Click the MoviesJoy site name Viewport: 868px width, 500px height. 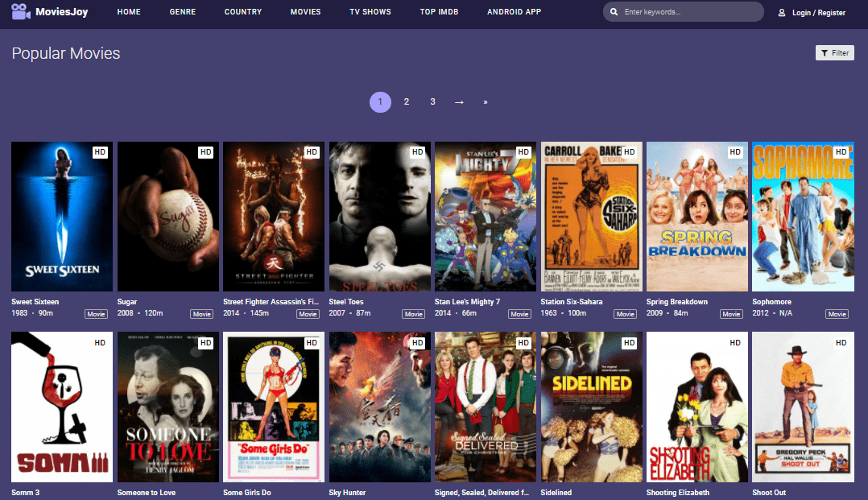pos(61,11)
